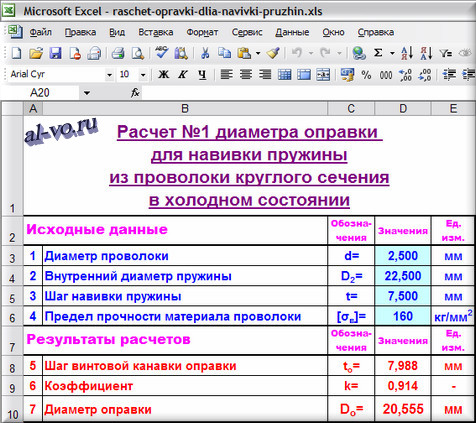
Task: Open the Arial Cyr font dropdown
Action: click(109, 75)
